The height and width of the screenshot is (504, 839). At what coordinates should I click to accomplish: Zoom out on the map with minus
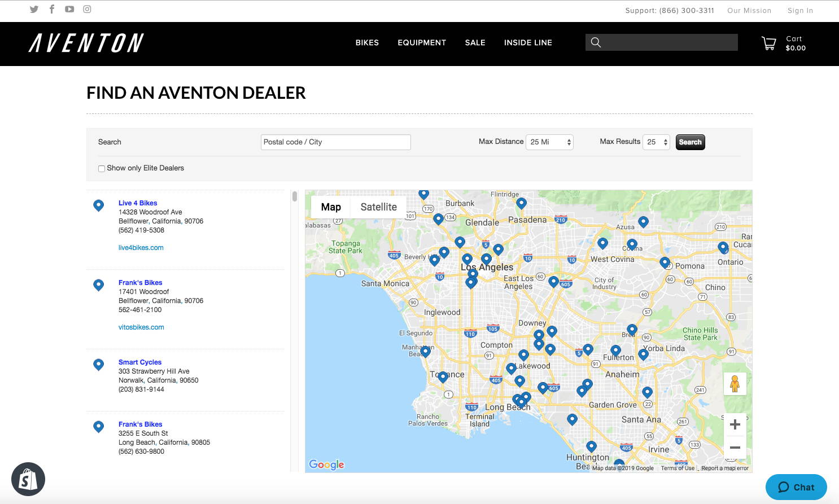(x=735, y=448)
